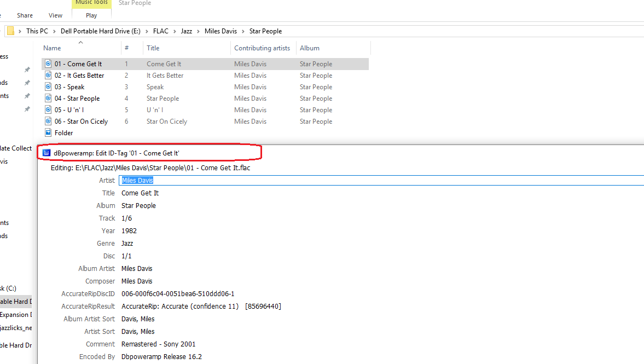Select the 05 - U 'n' I file icon

click(x=48, y=110)
